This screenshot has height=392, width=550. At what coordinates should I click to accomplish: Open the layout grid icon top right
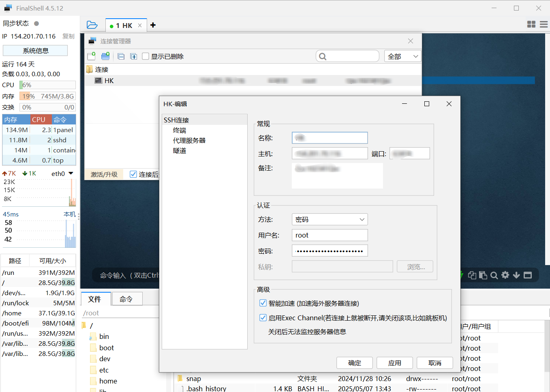531,24
